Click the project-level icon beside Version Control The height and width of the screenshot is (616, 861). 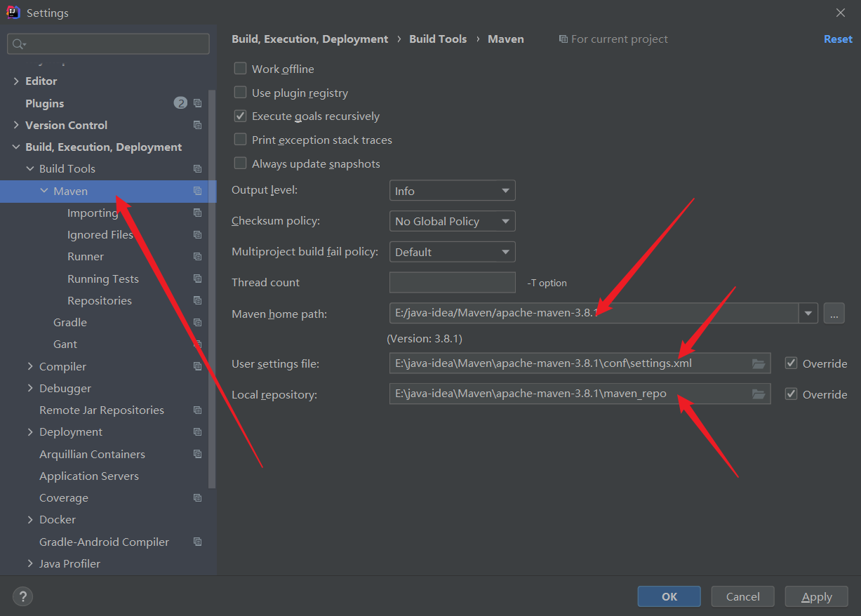coord(198,125)
